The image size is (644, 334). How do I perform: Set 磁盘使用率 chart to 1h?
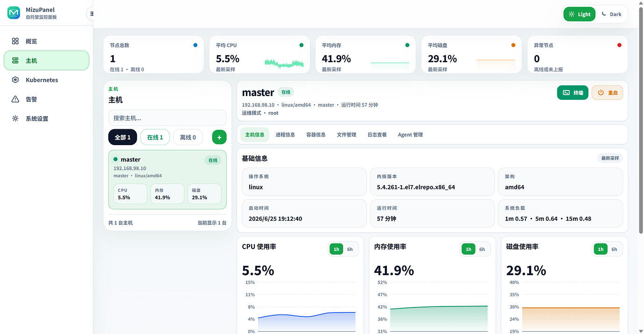click(601, 249)
